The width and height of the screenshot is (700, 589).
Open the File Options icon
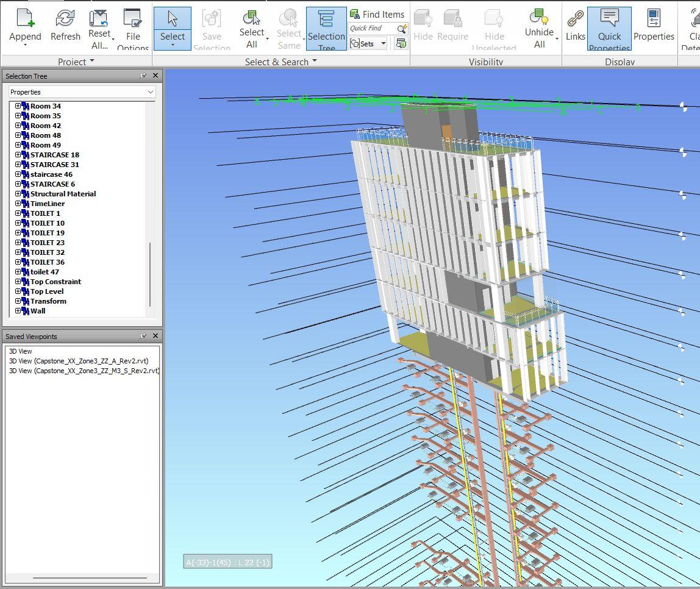pos(132,20)
